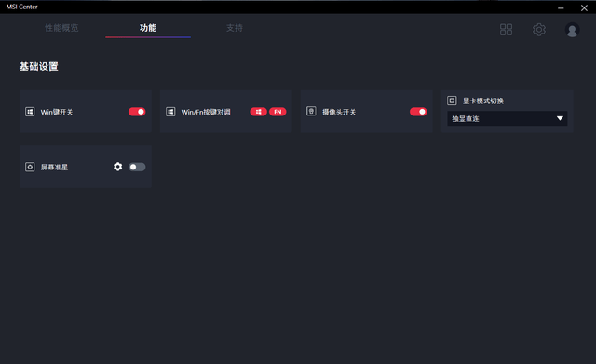Screen dimensions: 596x364
Task: Switch to the 支持 tab
Action: click(x=235, y=28)
